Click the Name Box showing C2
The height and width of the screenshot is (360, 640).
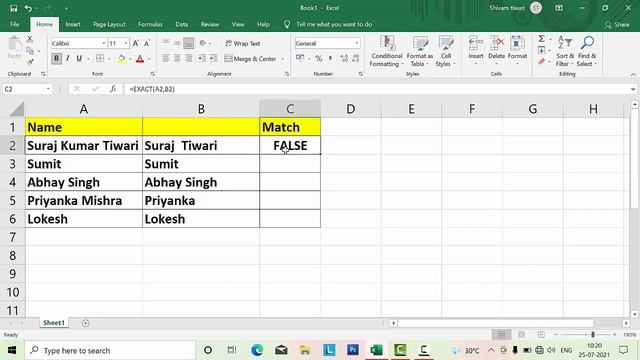(x=27, y=89)
